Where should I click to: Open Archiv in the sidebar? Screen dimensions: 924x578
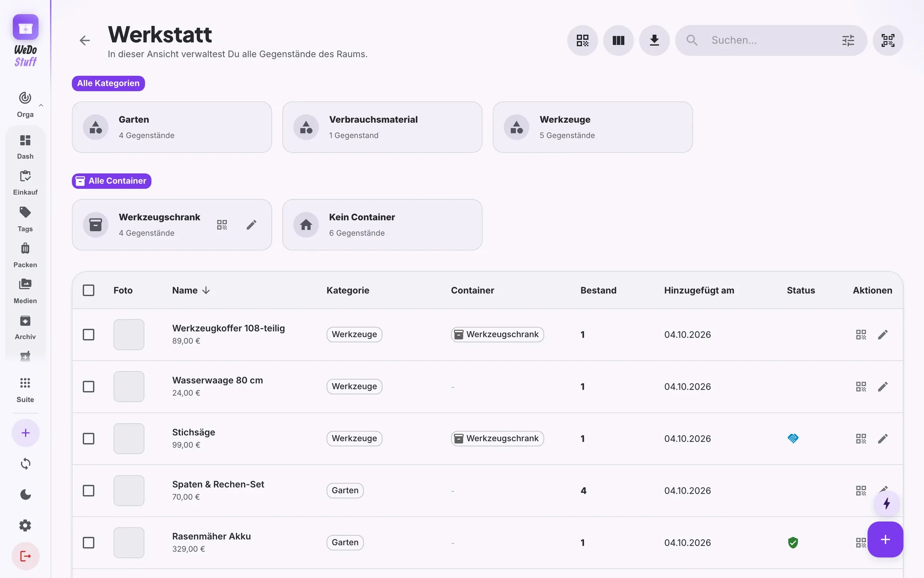tap(25, 327)
